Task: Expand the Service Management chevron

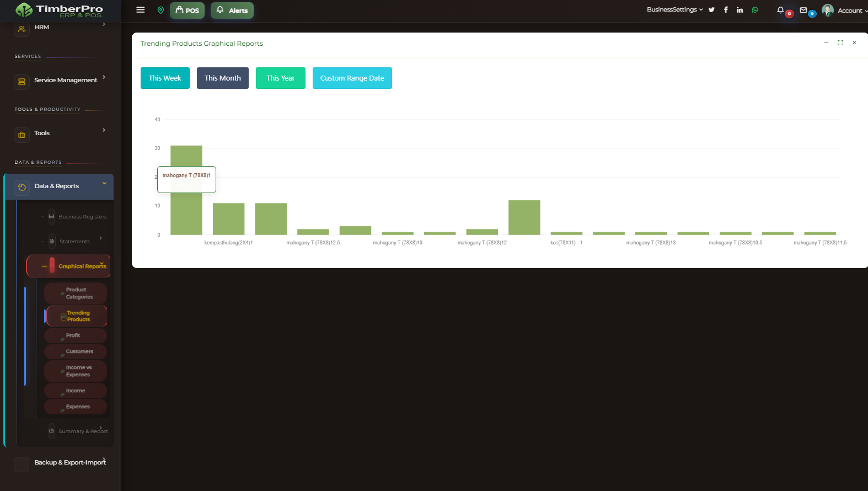Action: (x=104, y=77)
